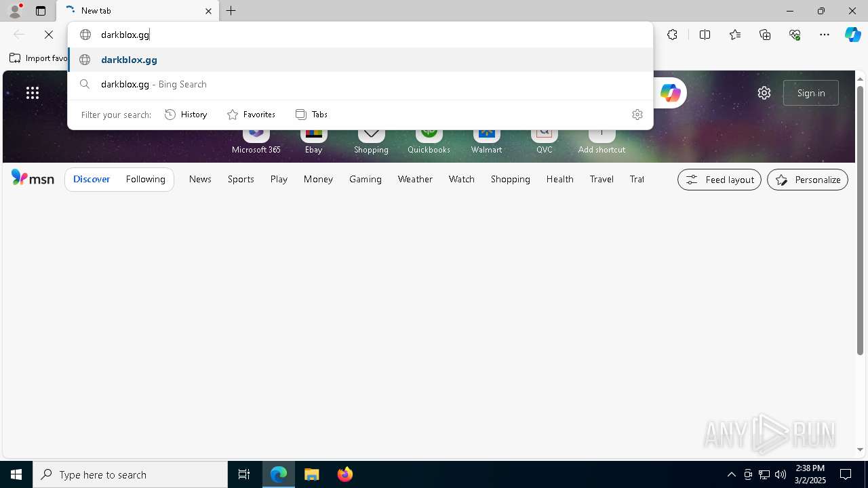Click Add shortcut
868x488 pixels.
(x=601, y=142)
